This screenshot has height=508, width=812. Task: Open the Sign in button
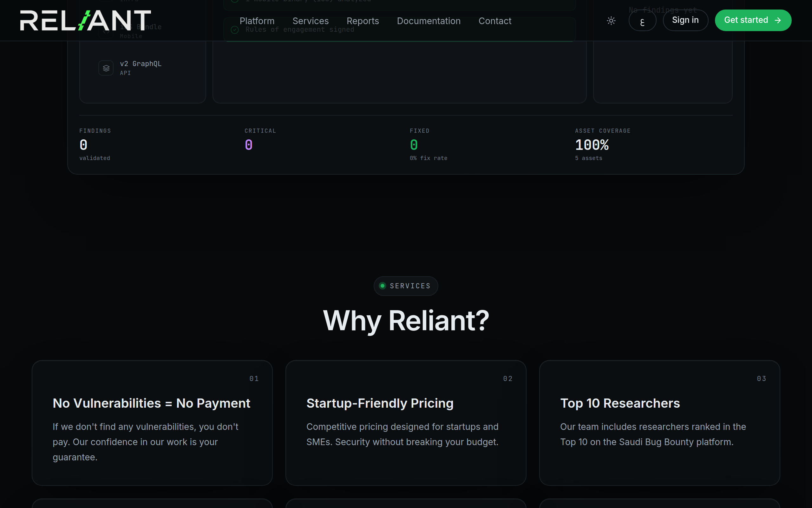point(685,20)
